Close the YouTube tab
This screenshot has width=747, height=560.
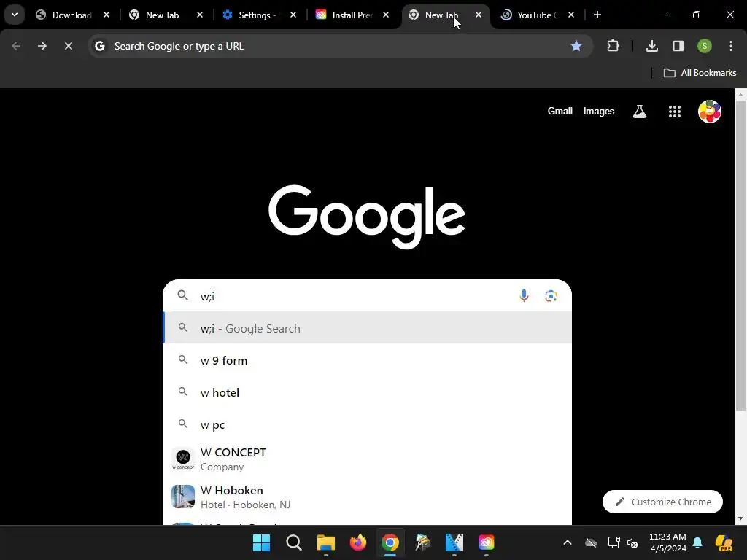(x=571, y=15)
